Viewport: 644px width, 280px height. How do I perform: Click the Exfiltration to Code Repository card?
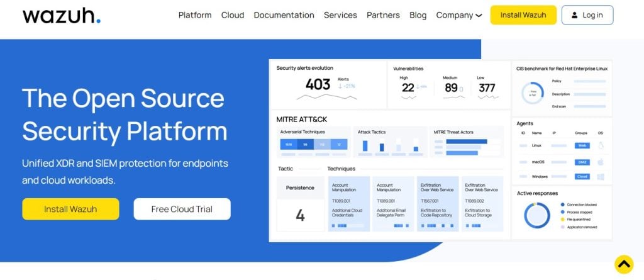(437, 204)
